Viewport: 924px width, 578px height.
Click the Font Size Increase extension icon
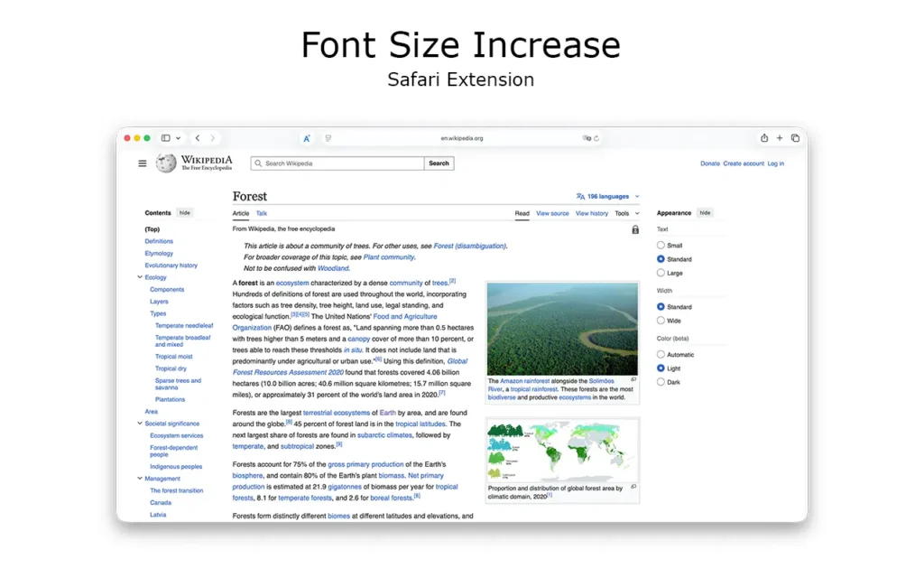(307, 137)
